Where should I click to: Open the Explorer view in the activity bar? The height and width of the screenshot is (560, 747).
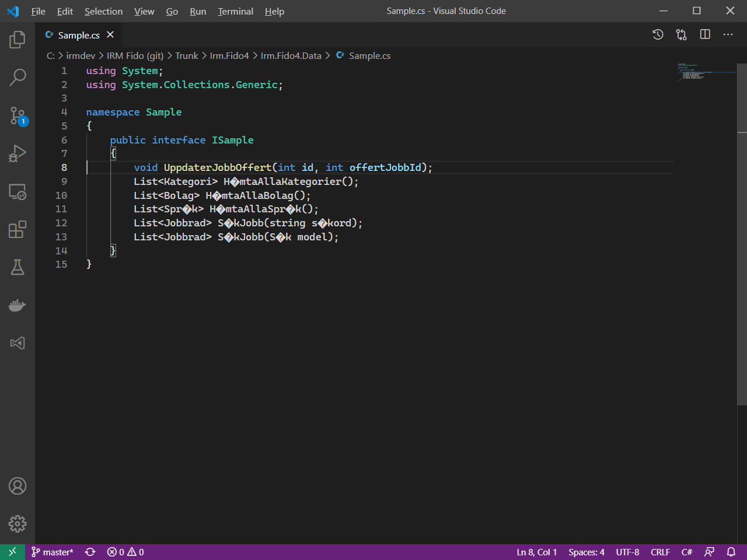point(17,38)
